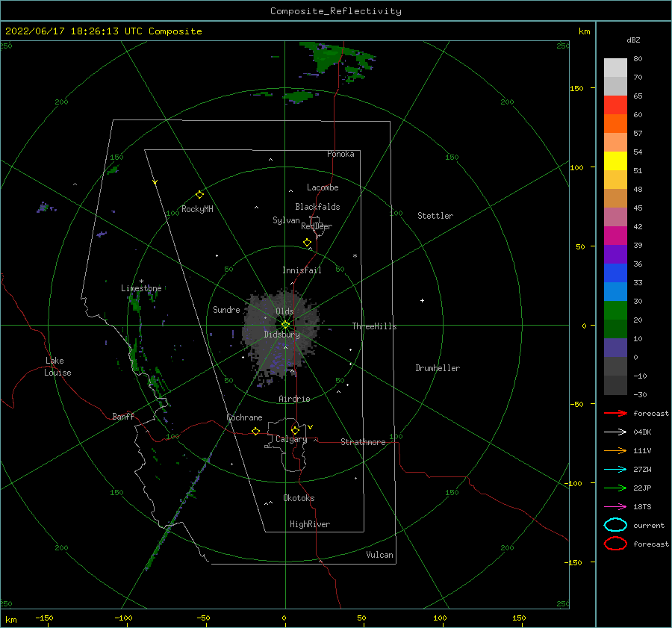Click the HighRiver label
Viewport: 672px width, 628px height.
(x=310, y=524)
